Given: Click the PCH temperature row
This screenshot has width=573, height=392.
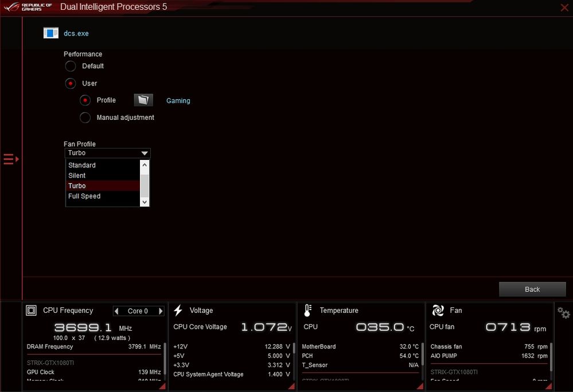Looking at the screenshot, I should pyautogui.click(x=360, y=356).
